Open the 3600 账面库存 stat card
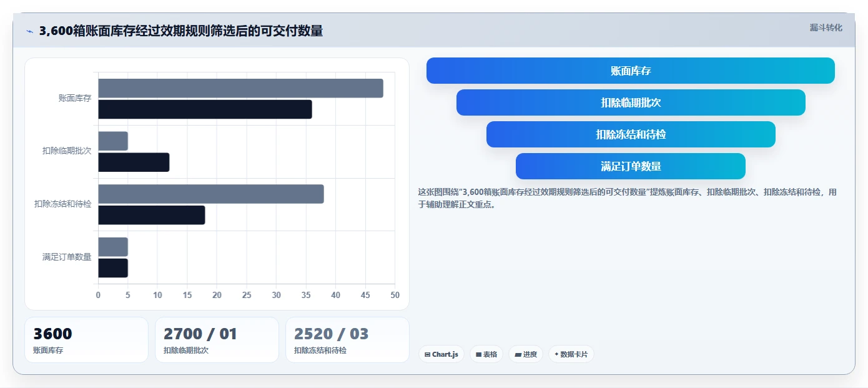Screen dimensions: 868x388 (x=86, y=340)
